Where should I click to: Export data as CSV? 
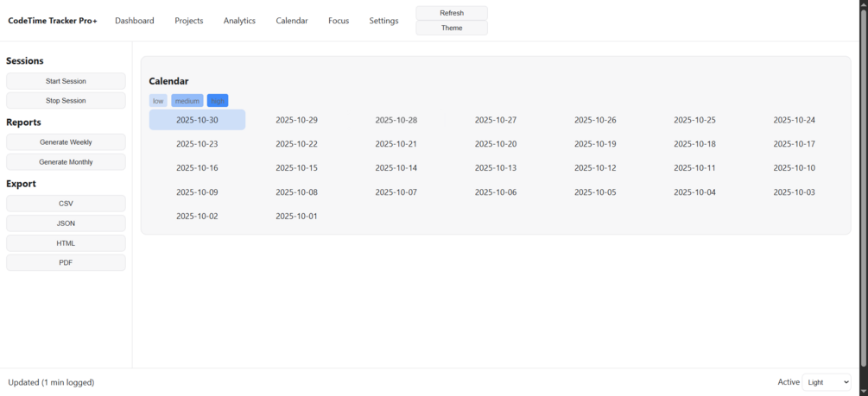click(x=66, y=204)
